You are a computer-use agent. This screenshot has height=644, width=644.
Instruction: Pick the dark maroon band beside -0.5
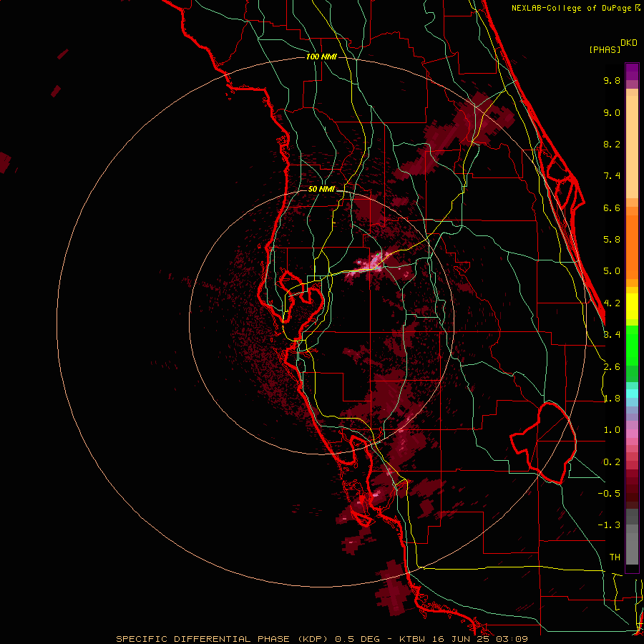click(x=632, y=494)
